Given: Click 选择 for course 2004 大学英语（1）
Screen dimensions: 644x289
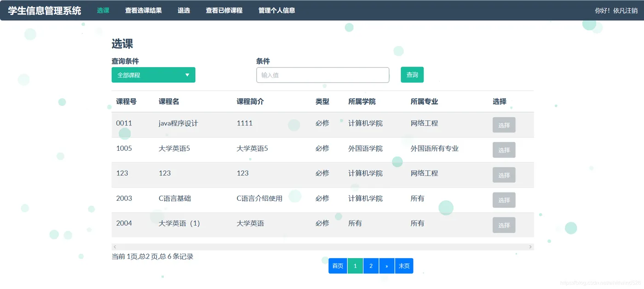Looking at the screenshot, I should 504,225.
